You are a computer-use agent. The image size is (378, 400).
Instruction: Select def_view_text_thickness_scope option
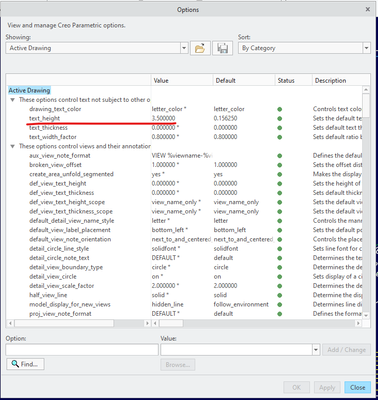click(x=71, y=212)
